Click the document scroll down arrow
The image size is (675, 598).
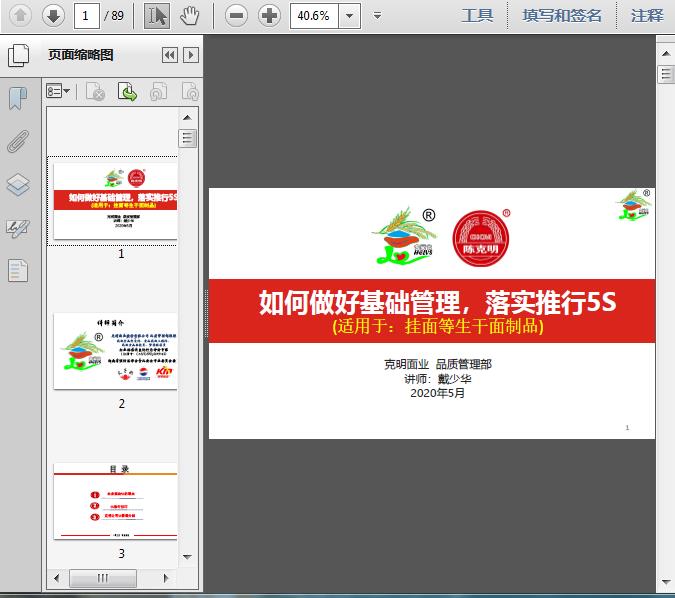pyautogui.click(x=666, y=583)
